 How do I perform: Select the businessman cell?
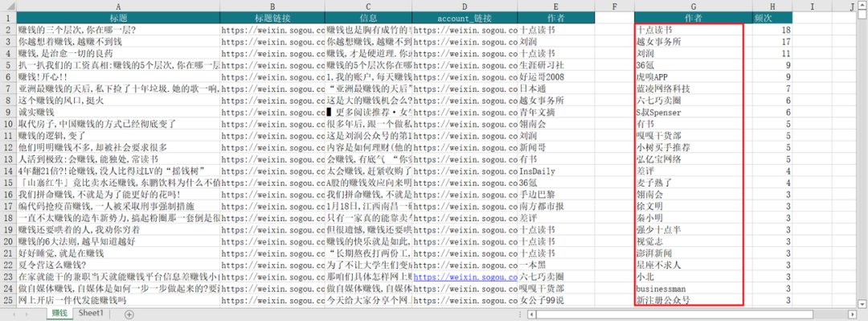(693, 289)
